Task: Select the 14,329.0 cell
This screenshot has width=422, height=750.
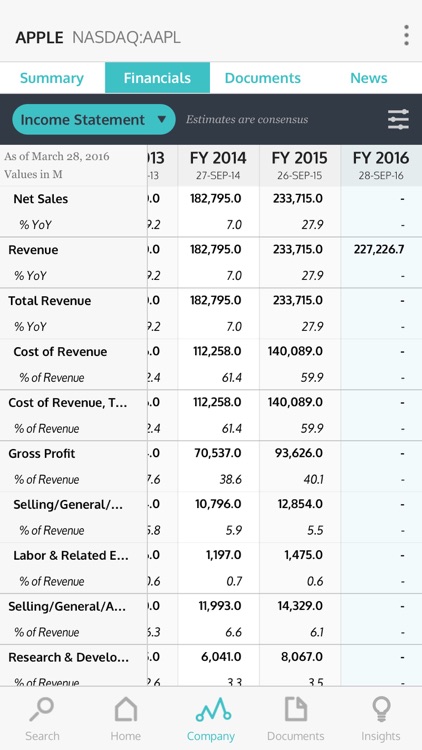Action: click(x=300, y=606)
